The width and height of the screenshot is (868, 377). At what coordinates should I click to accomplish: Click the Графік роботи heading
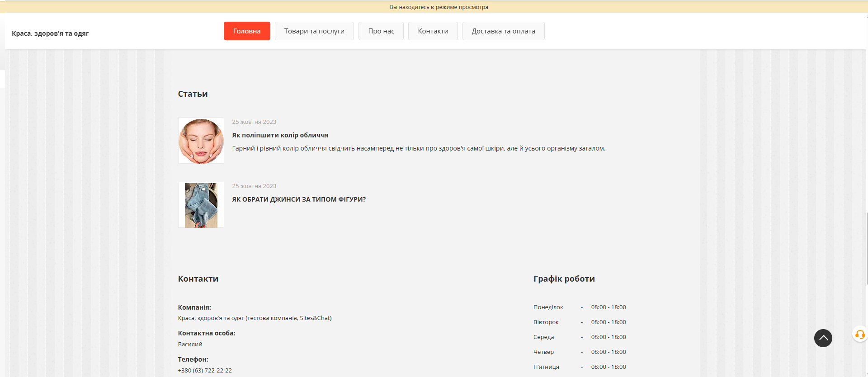pyautogui.click(x=564, y=279)
